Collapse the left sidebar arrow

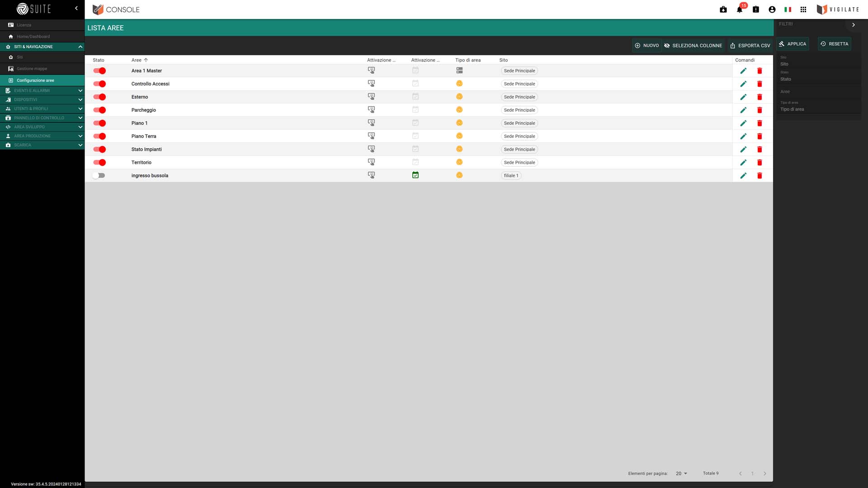[x=76, y=8]
